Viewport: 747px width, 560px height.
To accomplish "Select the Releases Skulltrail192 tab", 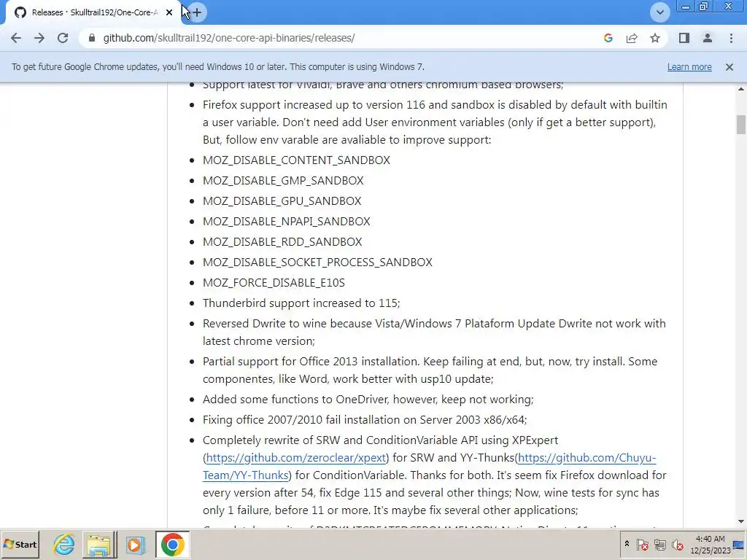I will coord(93,12).
